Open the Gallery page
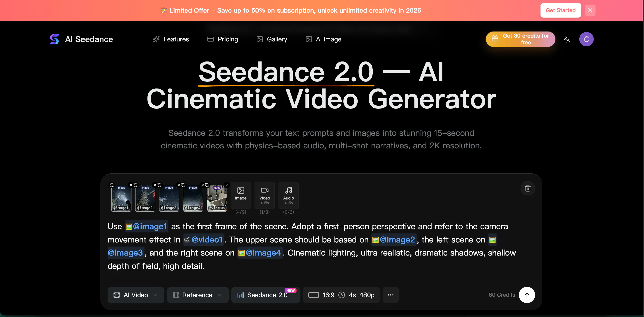The width and height of the screenshot is (644, 317). pos(272,39)
